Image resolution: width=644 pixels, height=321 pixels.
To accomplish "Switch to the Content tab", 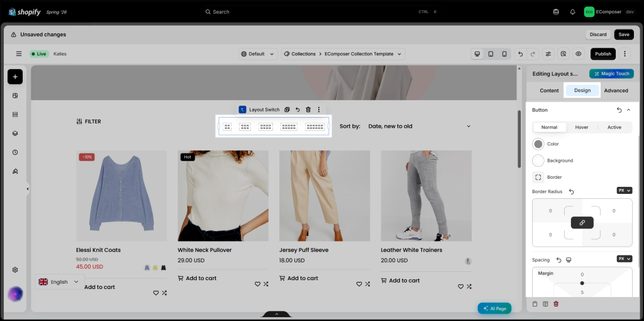I will coord(549,91).
